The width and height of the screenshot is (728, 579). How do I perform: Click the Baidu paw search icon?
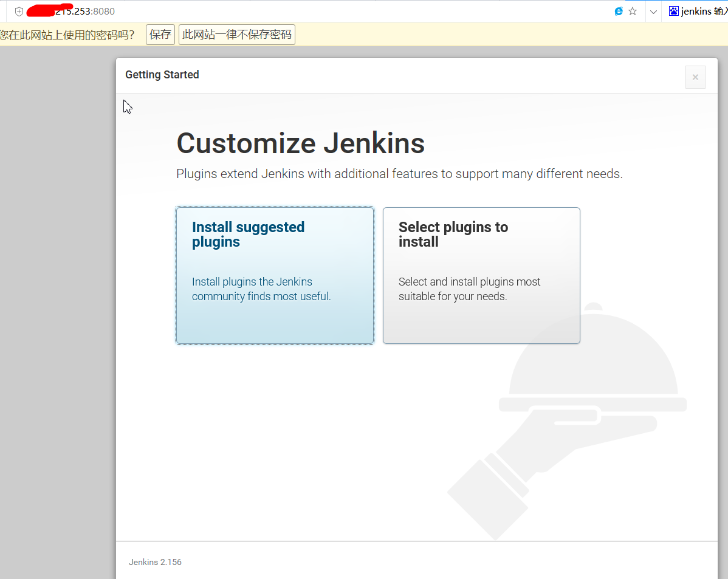click(x=674, y=11)
